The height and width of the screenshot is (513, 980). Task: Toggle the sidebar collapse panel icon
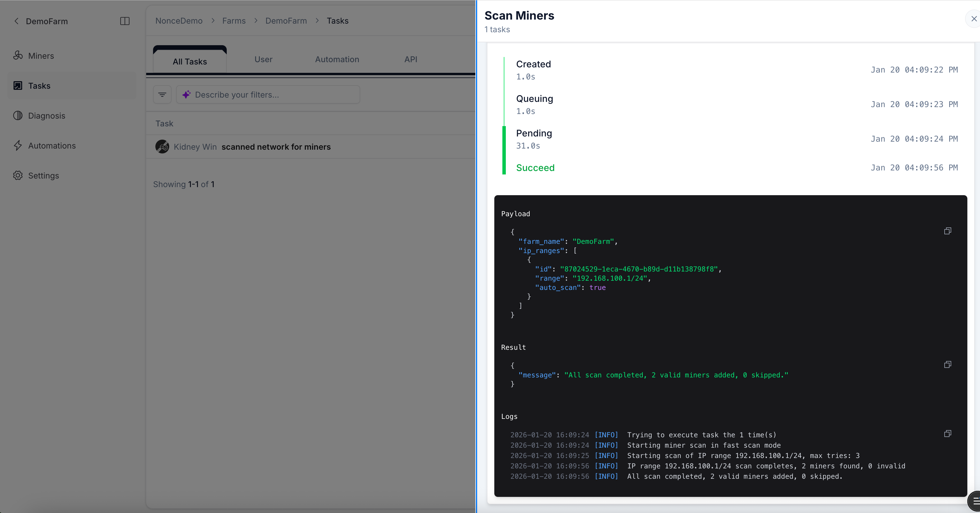click(125, 21)
